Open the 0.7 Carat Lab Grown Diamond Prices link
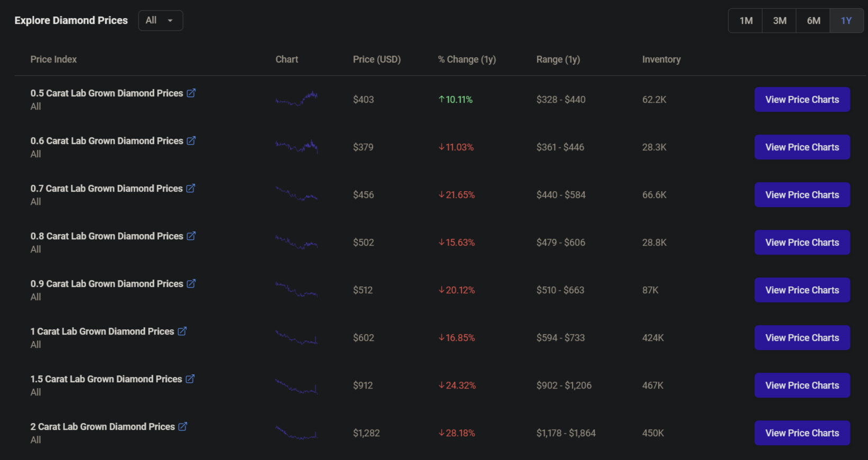 point(106,188)
